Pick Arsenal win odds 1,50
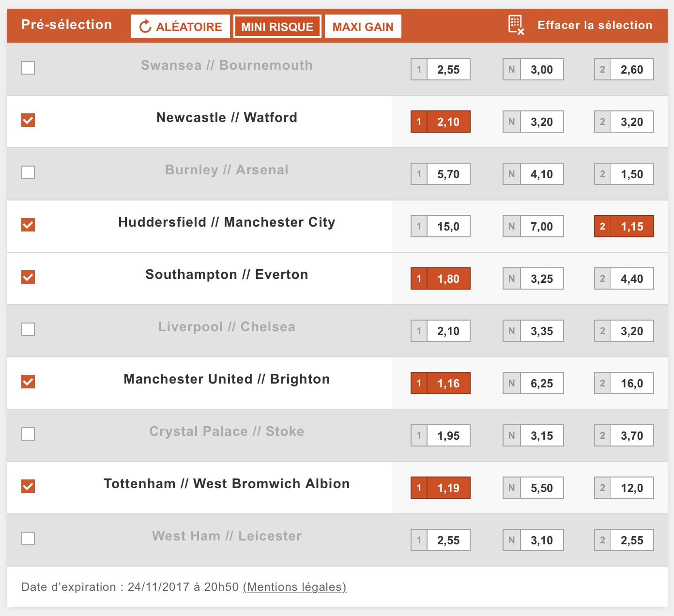The image size is (674, 616). tap(624, 174)
